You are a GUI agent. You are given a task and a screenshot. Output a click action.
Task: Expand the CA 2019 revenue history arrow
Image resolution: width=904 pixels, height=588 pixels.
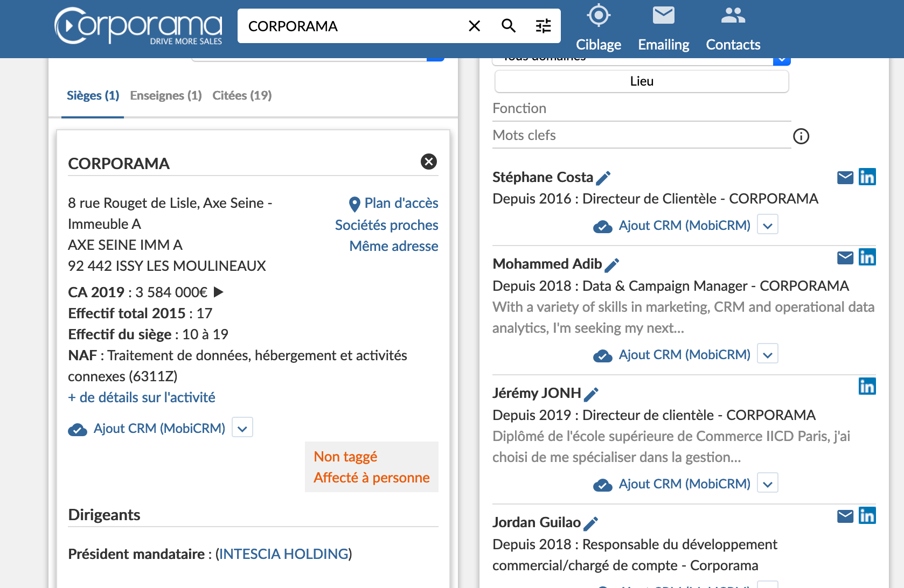[x=218, y=292]
